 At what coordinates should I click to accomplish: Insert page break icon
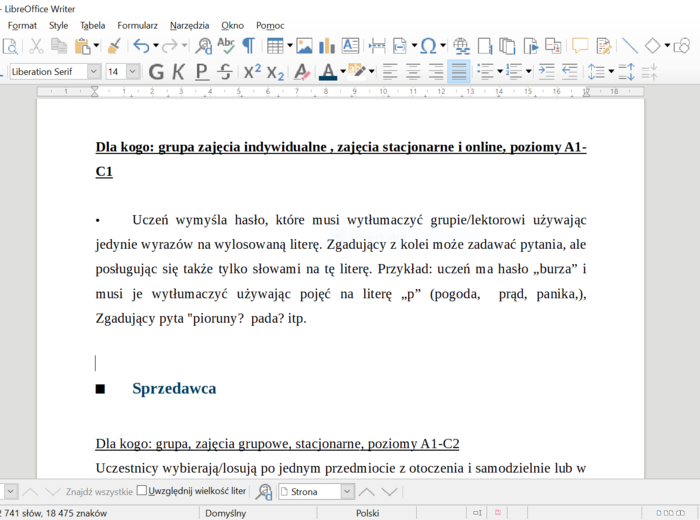(377, 46)
